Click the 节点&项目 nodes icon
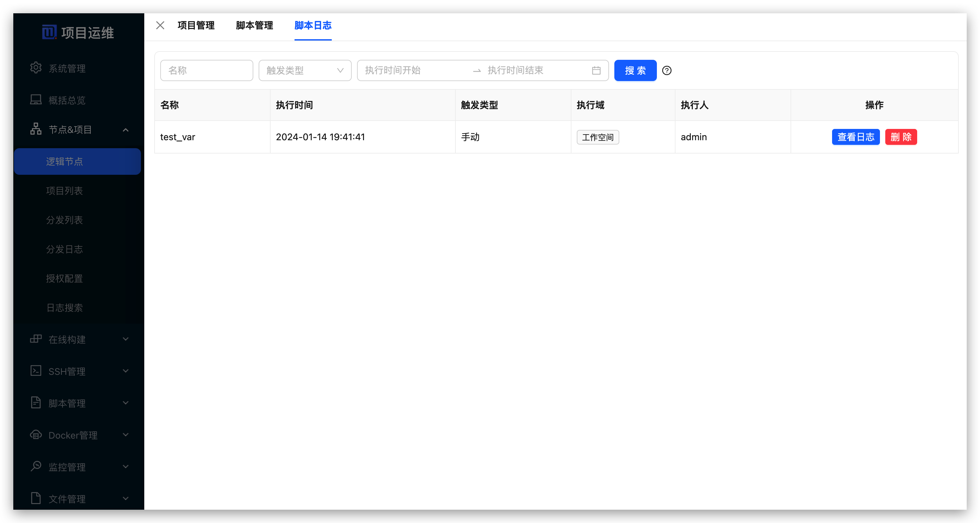The width and height of the screenshot is (980, 523). pos(36,129)
